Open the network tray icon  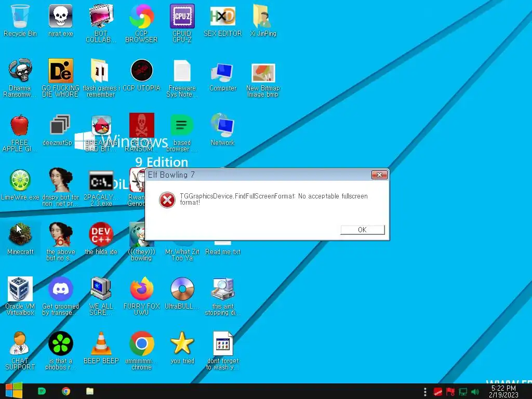(x=463, y=392)
